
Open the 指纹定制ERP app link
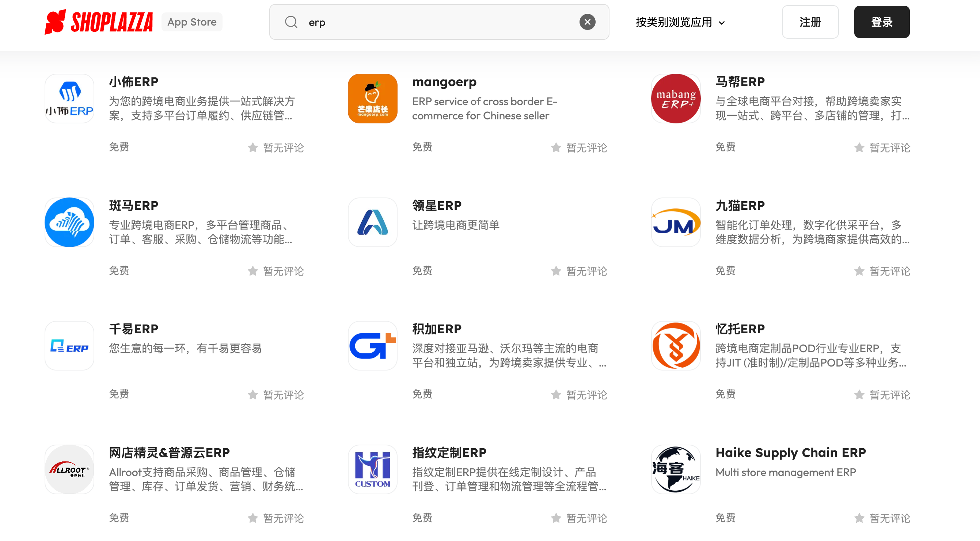coord(449,452)
